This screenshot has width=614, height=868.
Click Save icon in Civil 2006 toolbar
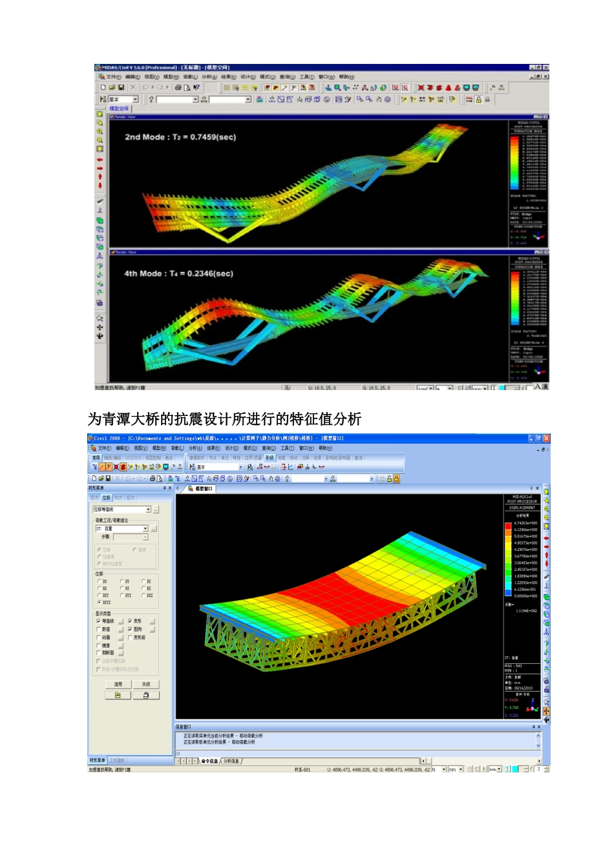(108, 479)
